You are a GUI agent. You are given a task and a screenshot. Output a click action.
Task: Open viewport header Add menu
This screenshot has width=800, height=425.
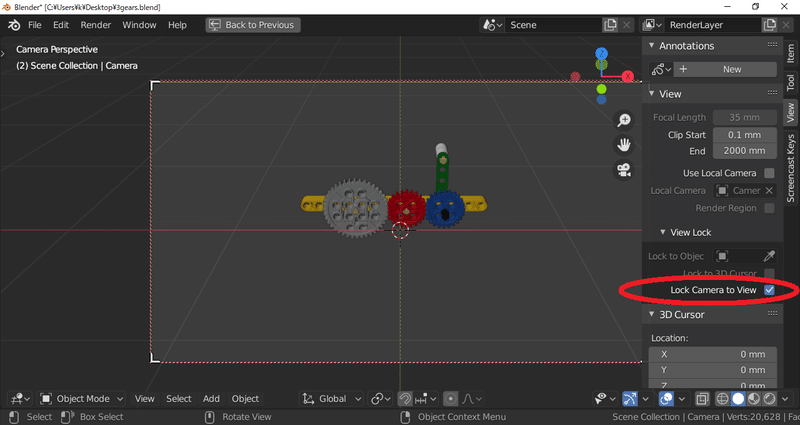pos(211,399)
